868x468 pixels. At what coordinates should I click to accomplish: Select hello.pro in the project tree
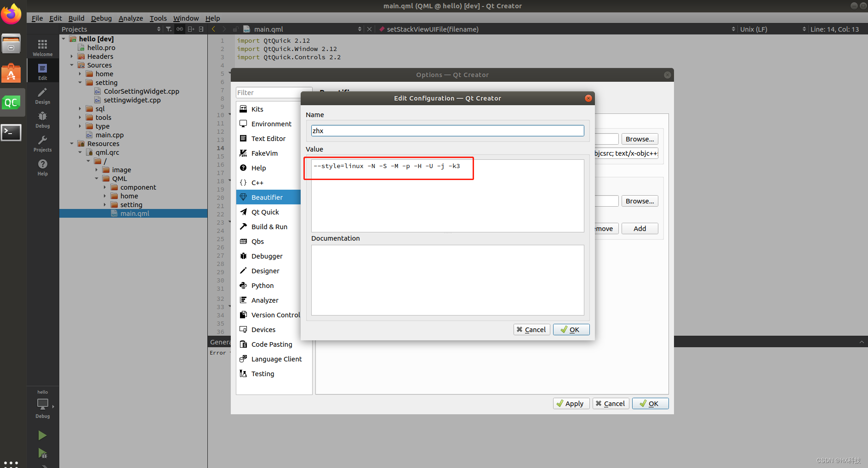click(101, 48)
